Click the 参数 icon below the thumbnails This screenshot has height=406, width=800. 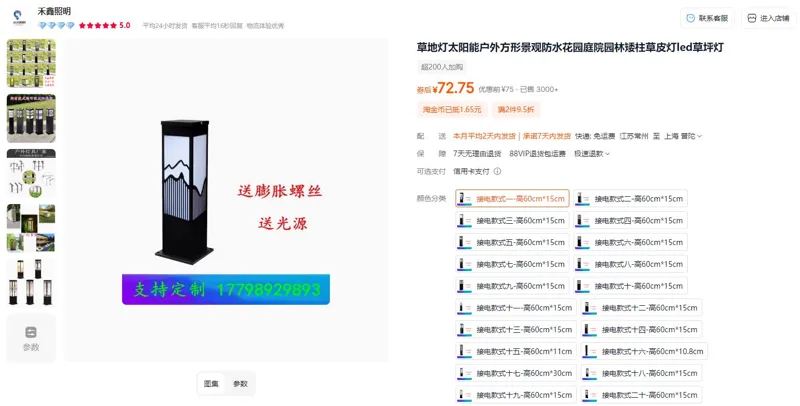click(x=31, y=339)
